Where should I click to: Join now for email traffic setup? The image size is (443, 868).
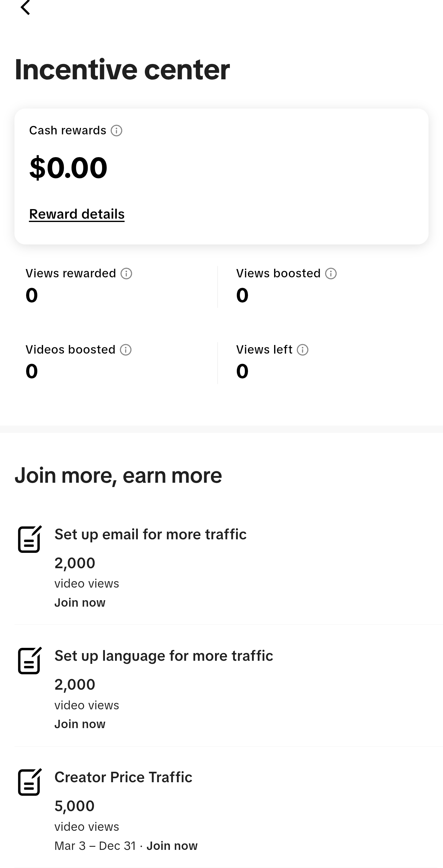click(80, 602)
